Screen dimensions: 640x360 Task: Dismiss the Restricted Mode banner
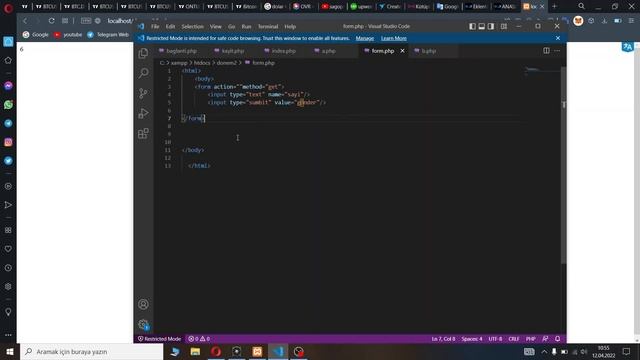click(558, 38)
